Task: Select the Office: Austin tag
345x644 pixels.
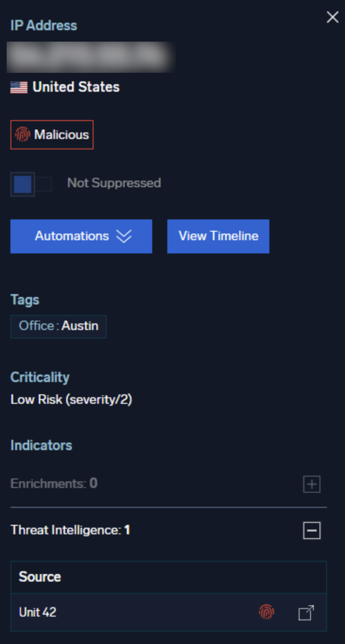Action: coord(58,326)
